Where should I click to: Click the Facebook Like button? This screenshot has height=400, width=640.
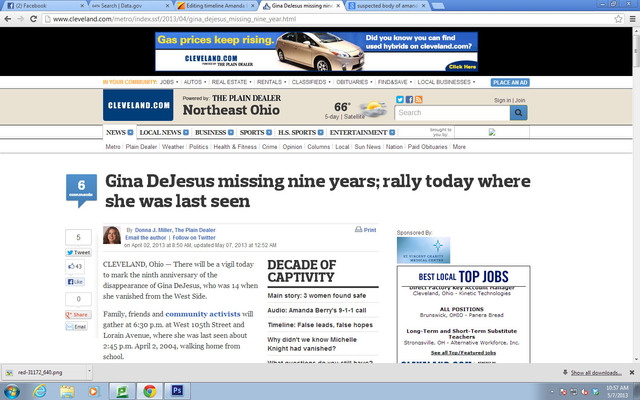pyautogui.click(x=75, y=282)
